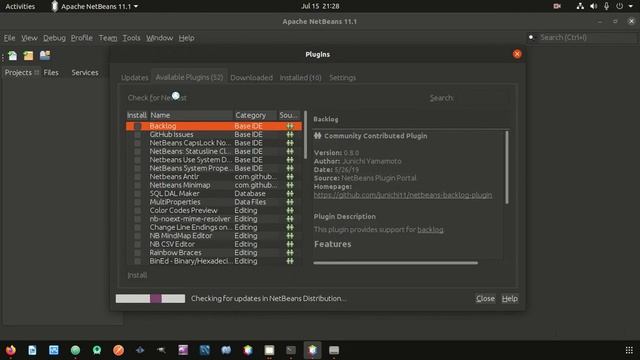Click the source icon in GitHub Issues row

[x=290, y=135]
